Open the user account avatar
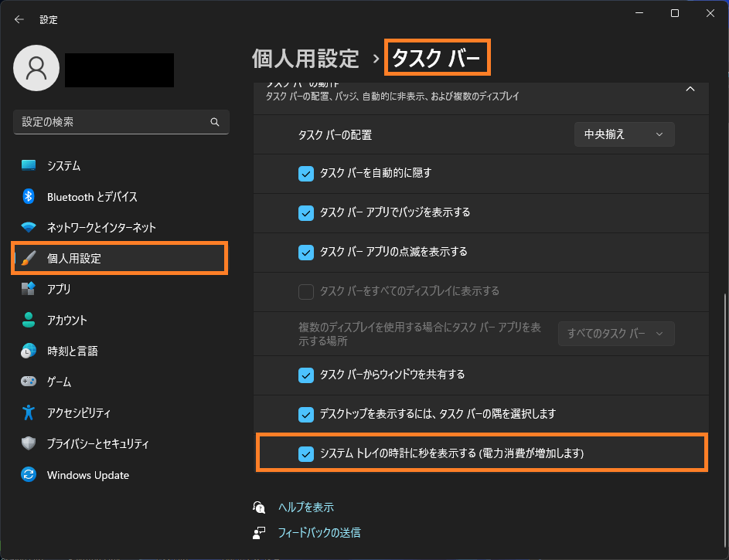 [x=36, y=68]
